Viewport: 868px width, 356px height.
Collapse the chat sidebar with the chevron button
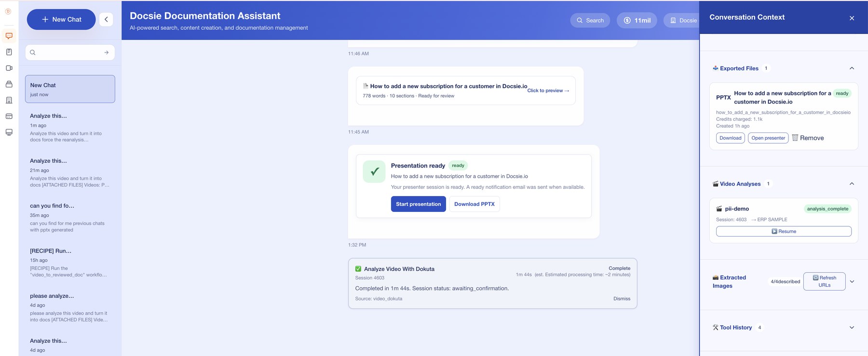[106, 19]
